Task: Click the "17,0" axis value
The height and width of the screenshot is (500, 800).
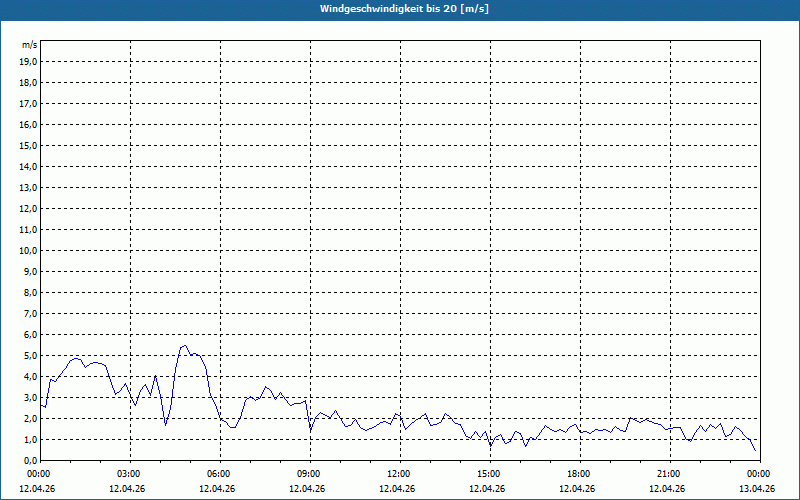Action: (28, 104)
